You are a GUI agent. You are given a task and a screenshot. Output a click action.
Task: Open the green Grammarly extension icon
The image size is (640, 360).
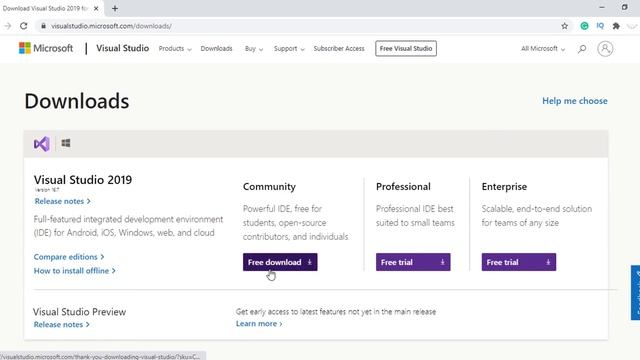[584, 26]
